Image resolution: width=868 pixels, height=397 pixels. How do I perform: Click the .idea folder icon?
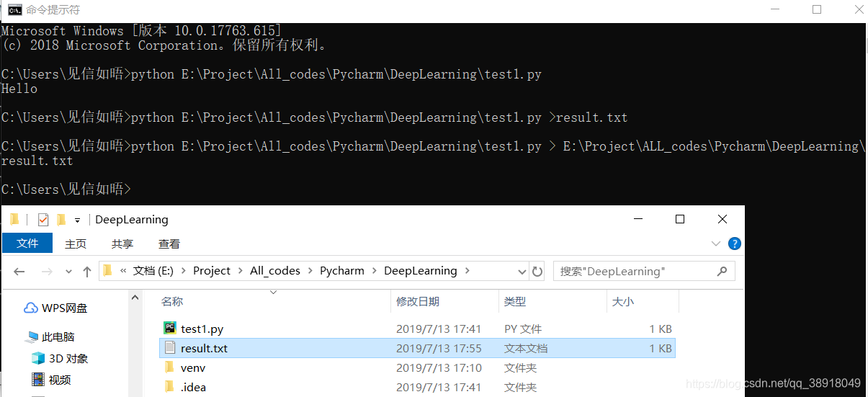coord(170,387)
